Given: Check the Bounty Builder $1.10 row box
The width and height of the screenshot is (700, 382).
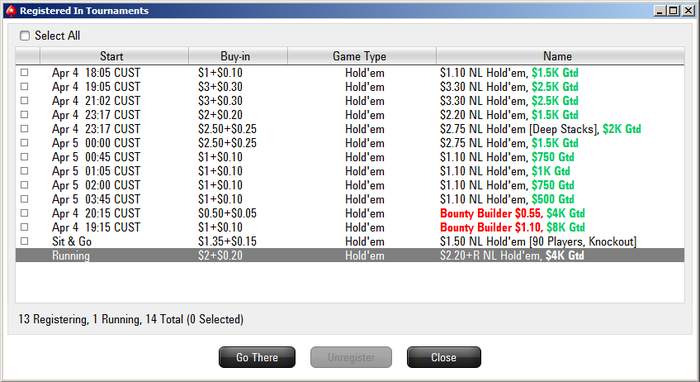Looking at the screenshot, I should pyautogui.click(x=24, y=227).
